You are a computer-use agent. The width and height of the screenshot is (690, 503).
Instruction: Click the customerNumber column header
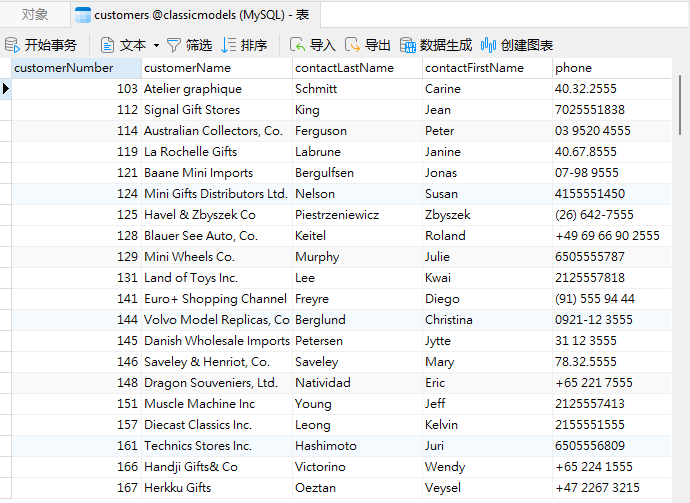[76, 68]
